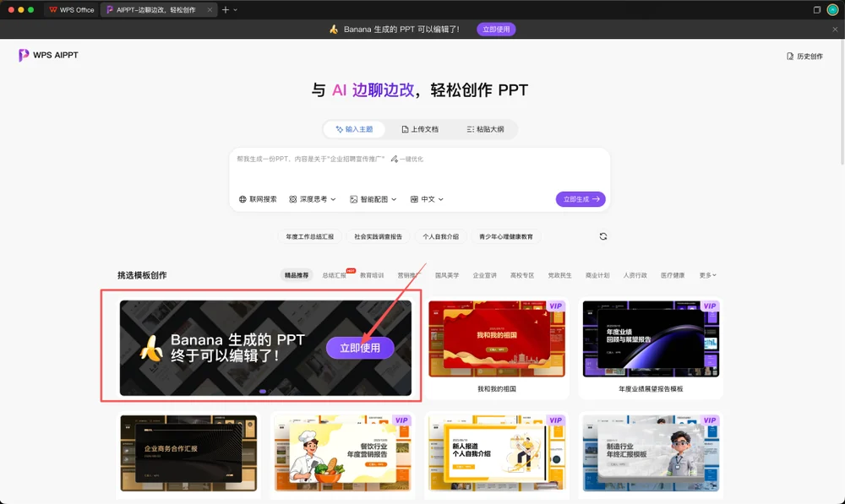Expand the new-tab dropdown arrow

coord(236,9)
